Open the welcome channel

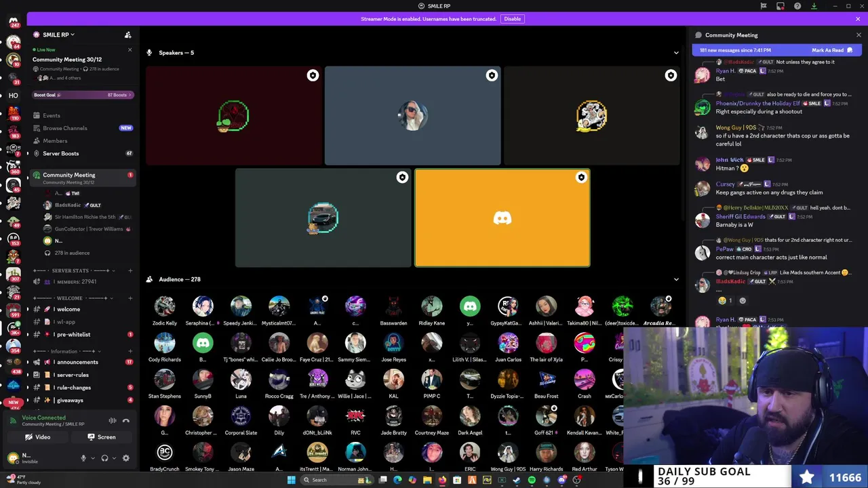[81, 309]
